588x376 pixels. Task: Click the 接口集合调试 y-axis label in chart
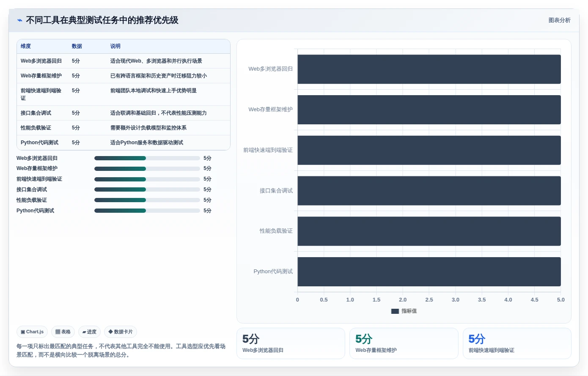[276, 191]
